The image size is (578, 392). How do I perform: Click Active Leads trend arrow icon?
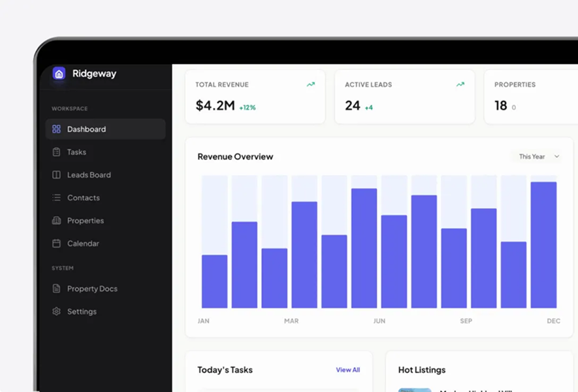(x=460, y=84)
